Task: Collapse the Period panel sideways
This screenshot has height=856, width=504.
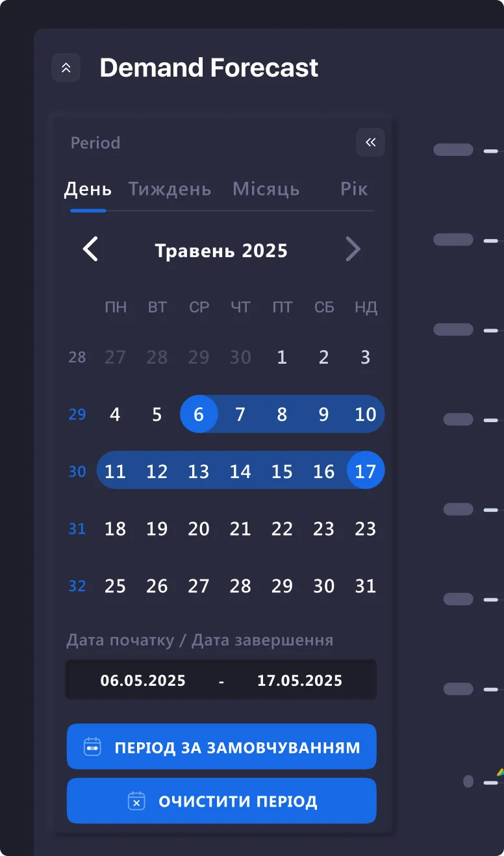Action: [x=370, y=142]
